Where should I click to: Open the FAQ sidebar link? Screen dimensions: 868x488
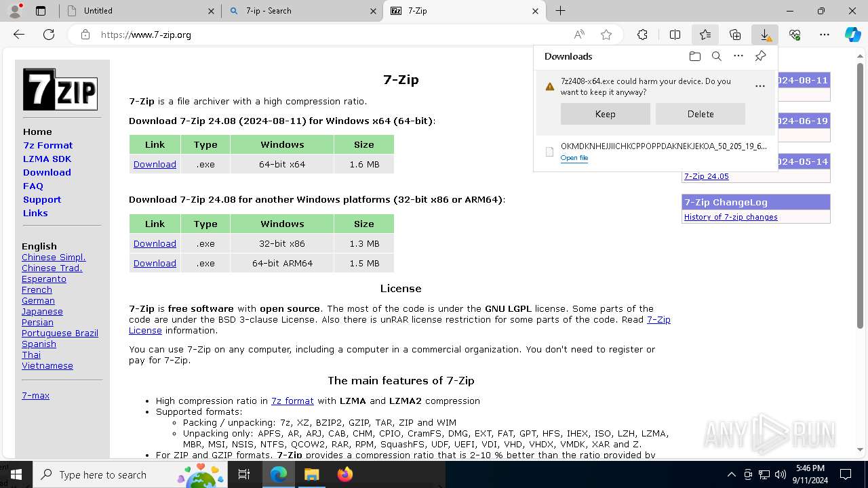point(33,186)
